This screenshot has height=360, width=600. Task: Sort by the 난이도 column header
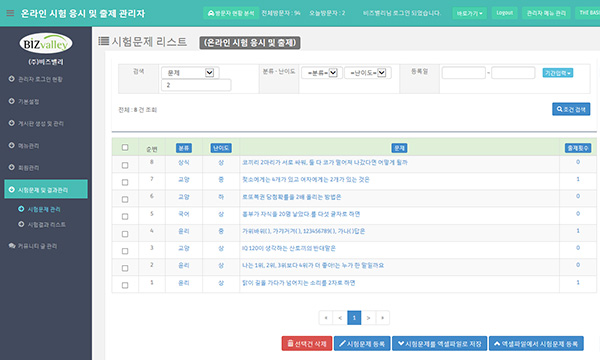click(221, 148)
